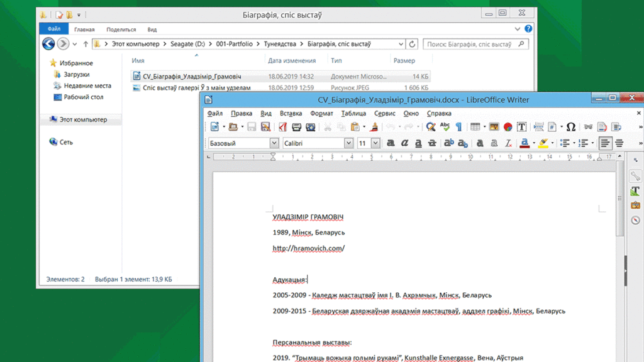The width and height of the screenshot is (644, 362).
Task: Select the Clone Formatting paintbrush
Action: pyautogui.click(x=374, y=127)
